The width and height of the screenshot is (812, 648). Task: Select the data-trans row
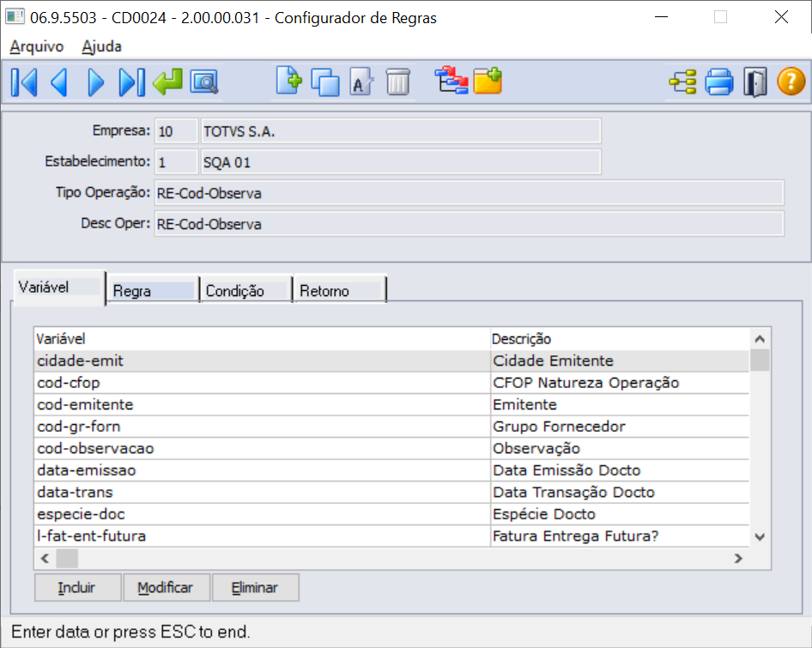tap(392, 492)
